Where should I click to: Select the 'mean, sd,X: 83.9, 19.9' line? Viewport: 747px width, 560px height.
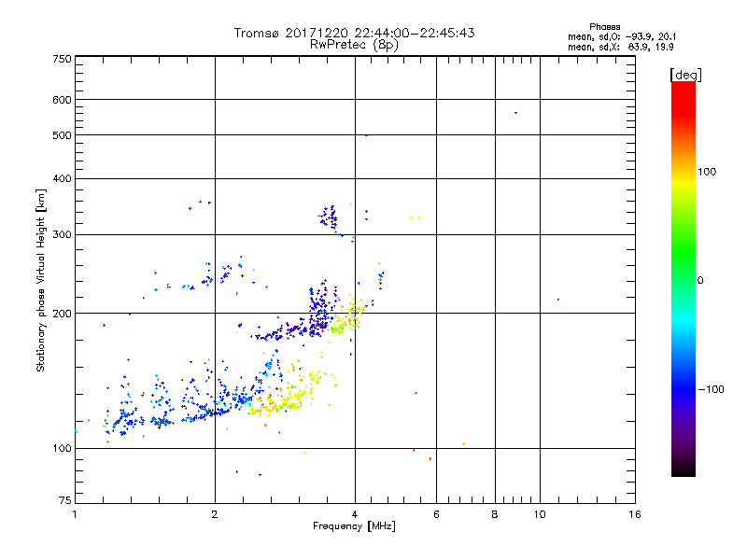621,47
